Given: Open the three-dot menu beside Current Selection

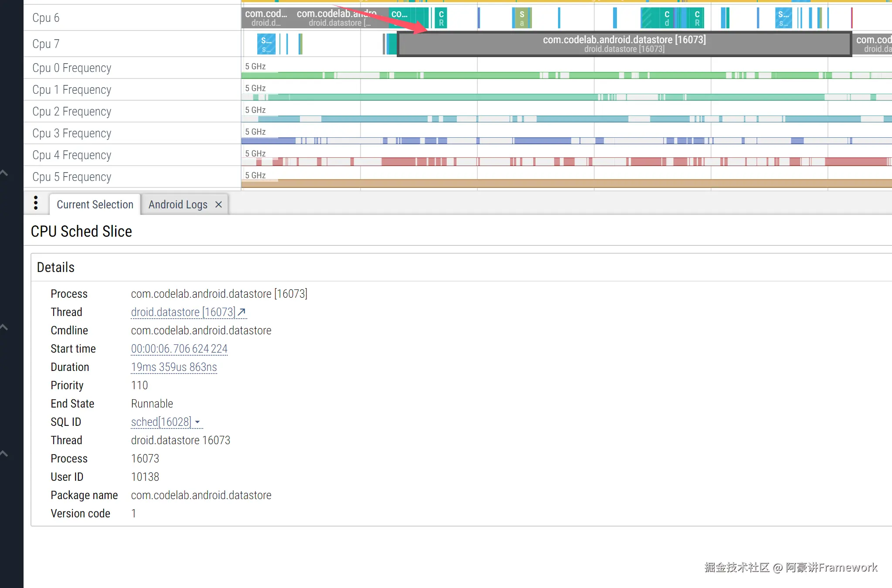Looking at the screenshot, I should [36, 203].
